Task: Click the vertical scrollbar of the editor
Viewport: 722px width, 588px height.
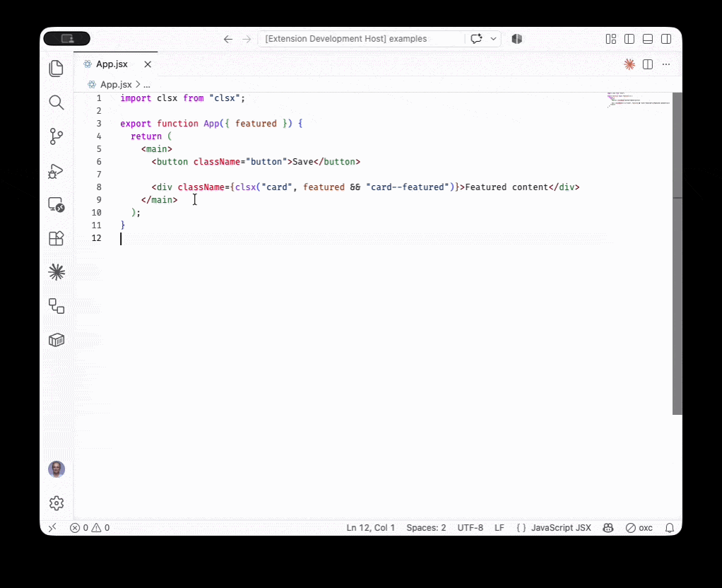Action: click(x=677, y=254)
